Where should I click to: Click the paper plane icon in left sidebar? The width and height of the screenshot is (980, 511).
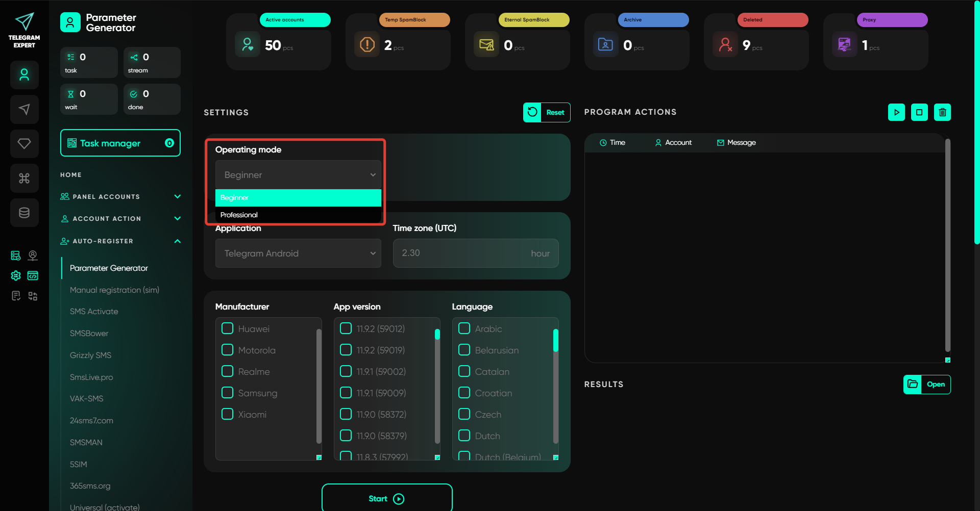[x=24, y=109]
